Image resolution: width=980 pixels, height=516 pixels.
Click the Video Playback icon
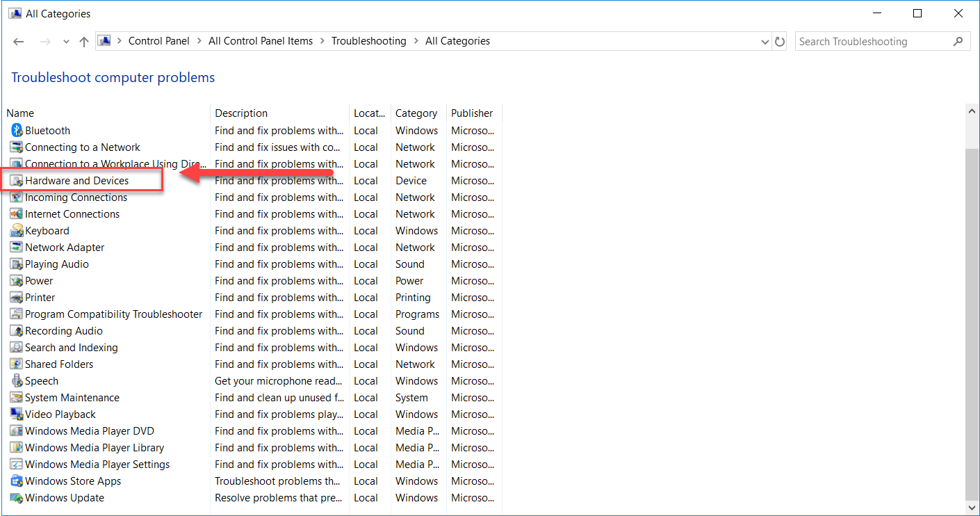[x=17, y=414]
